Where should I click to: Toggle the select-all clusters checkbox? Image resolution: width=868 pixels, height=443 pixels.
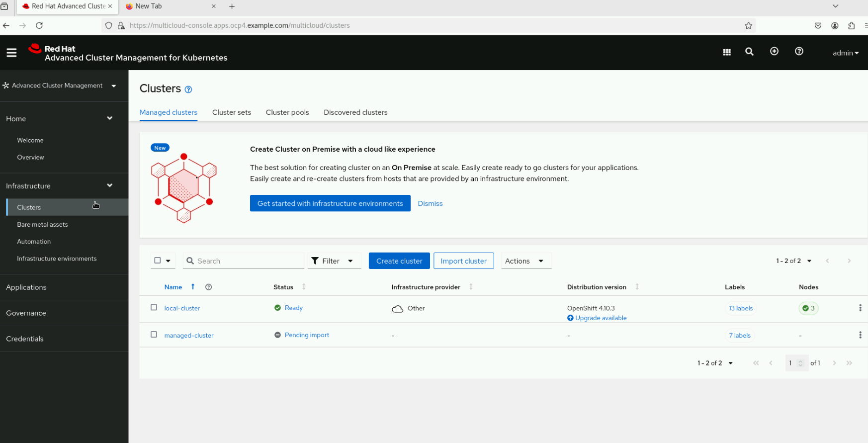(x=158, y=261)
